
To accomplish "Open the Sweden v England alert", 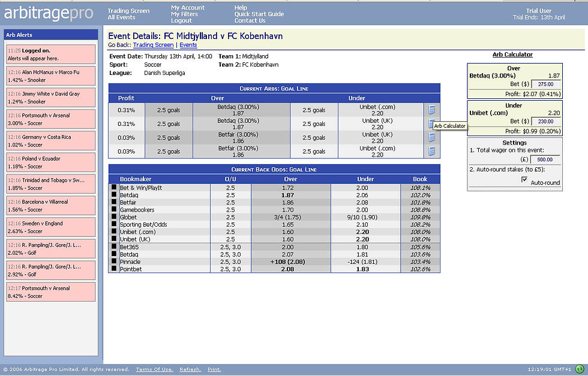I will 50,227.
